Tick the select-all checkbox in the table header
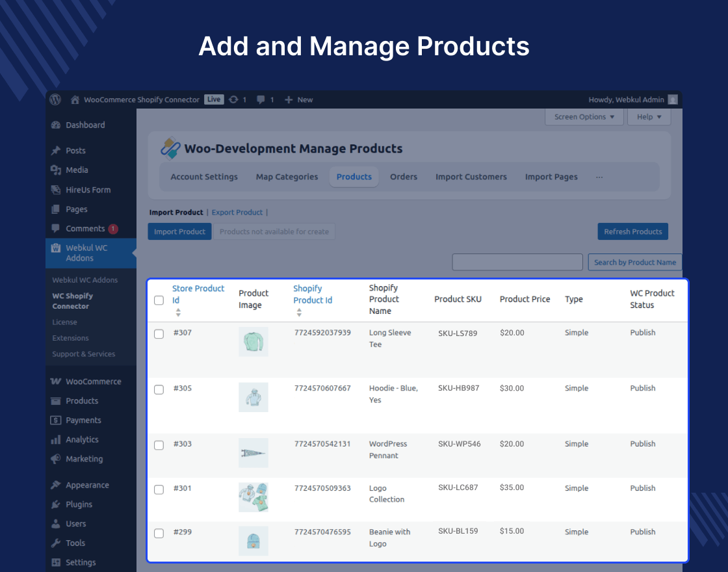This screenshot has width=728, height=572. point(159,300)
